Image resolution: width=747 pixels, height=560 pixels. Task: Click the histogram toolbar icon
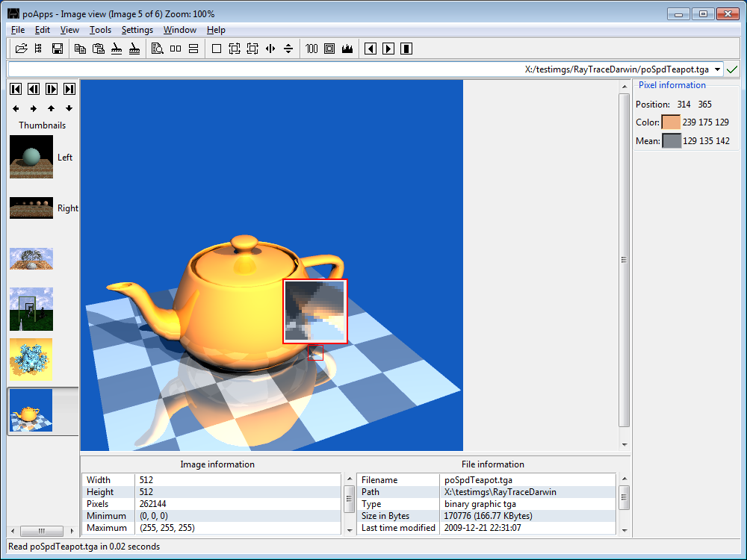point(347,49)
